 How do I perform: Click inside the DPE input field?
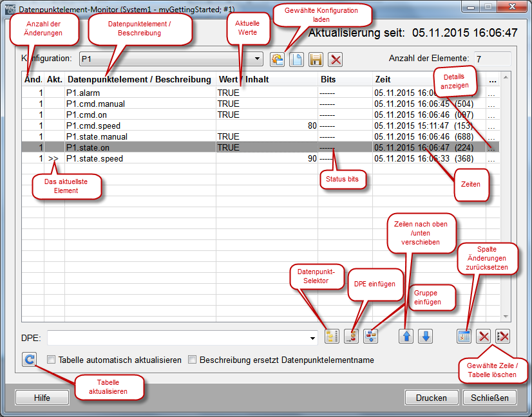(x=178, y=338)
